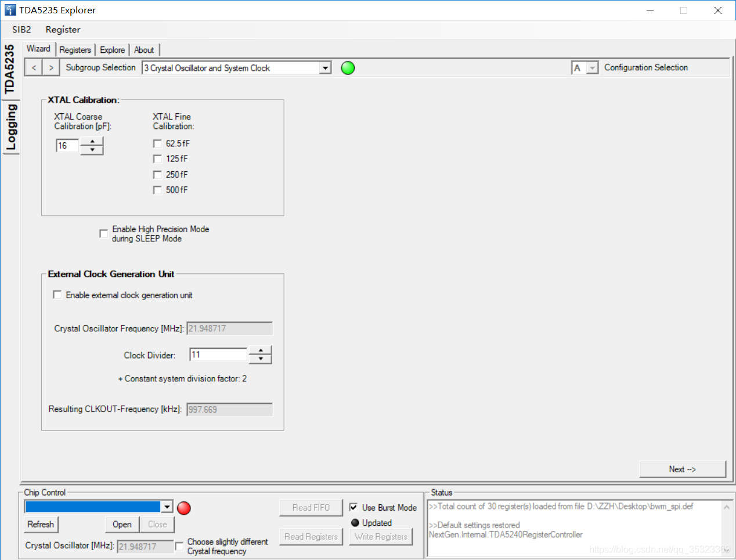Screen dimensions: 736x560
Task: Click the Resulting CLKOUT-Frequency field 997.669
Action: [229, 410]
